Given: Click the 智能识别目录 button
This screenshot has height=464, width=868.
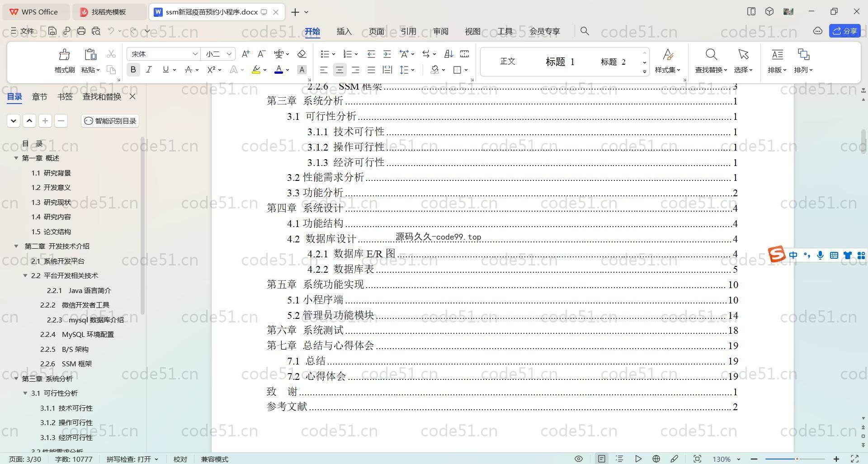Looking at the screenshot, I should click(x=110, y=121).
